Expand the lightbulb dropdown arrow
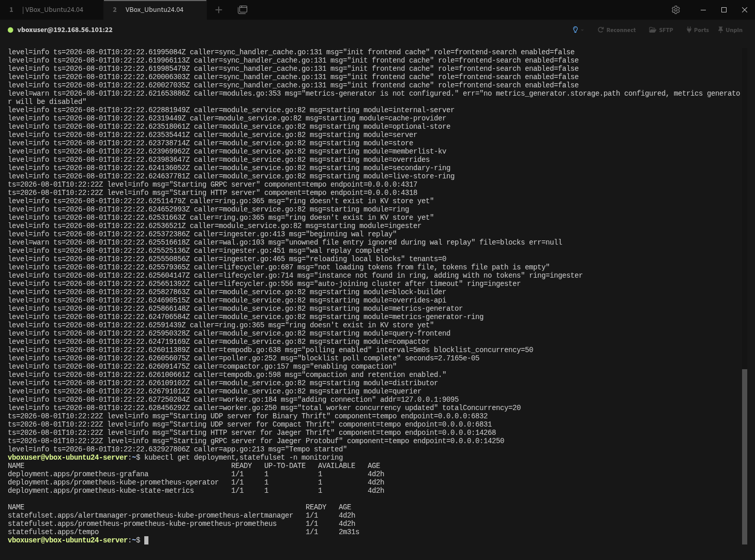The width and height of the screenshot is (755, 560). [x=582, y=30]
